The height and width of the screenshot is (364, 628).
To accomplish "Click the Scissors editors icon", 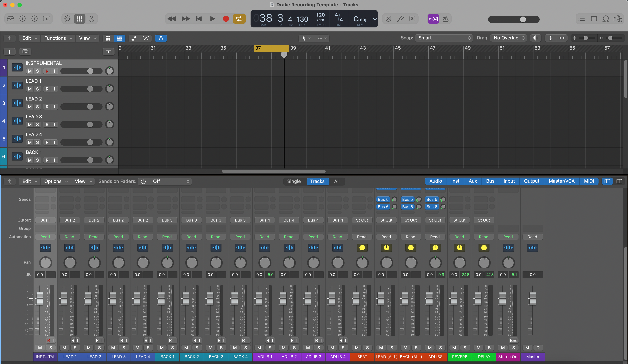I will 91,19.
